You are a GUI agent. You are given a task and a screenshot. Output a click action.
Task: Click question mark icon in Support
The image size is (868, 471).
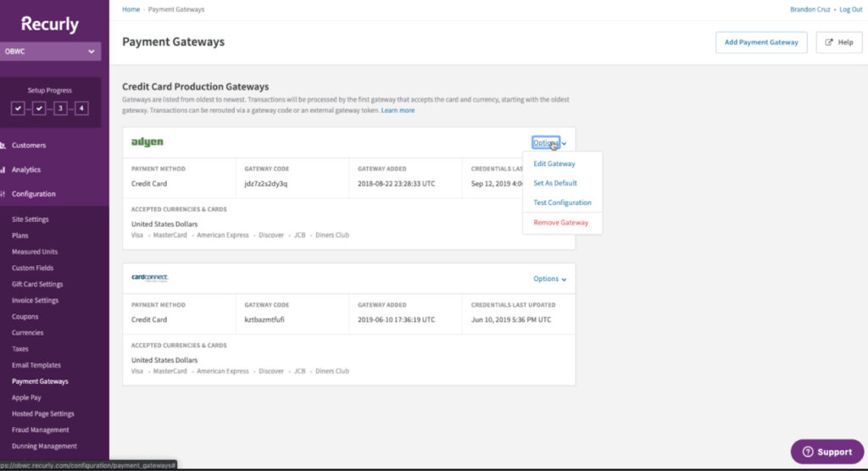pyautogui.click(x=808, y=452)
